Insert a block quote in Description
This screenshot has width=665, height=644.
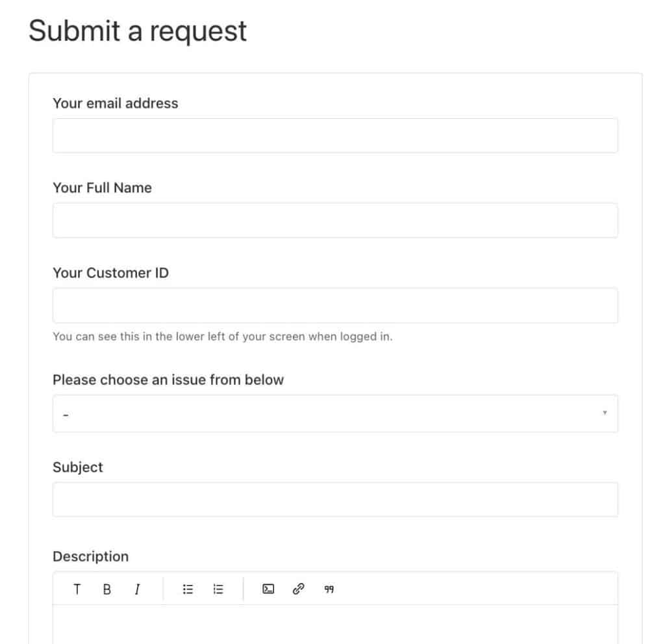tap(329, 589)
